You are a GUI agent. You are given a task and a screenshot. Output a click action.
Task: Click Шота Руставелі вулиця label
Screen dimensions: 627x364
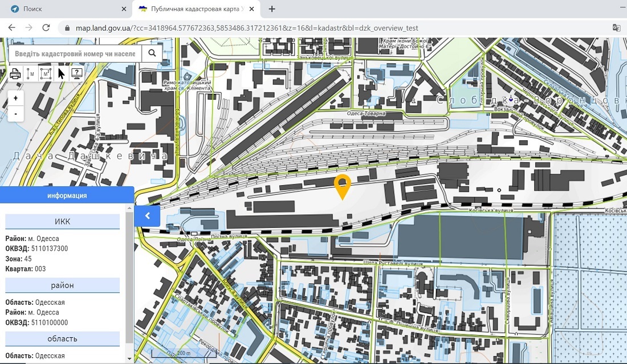click(x=393, y=263)
